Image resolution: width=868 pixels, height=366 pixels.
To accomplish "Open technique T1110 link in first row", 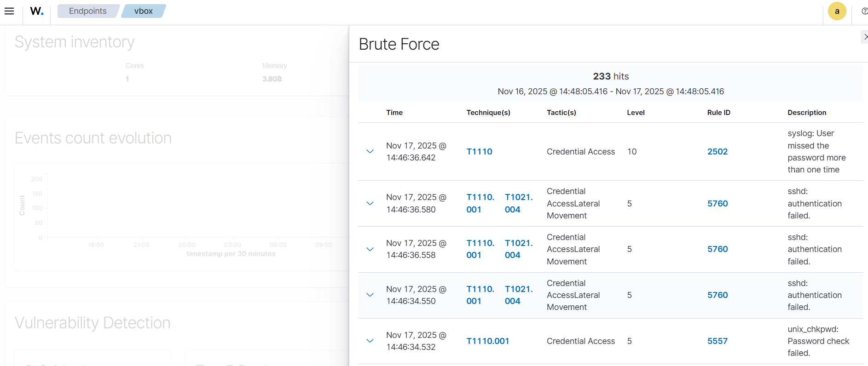I will 479,152.
